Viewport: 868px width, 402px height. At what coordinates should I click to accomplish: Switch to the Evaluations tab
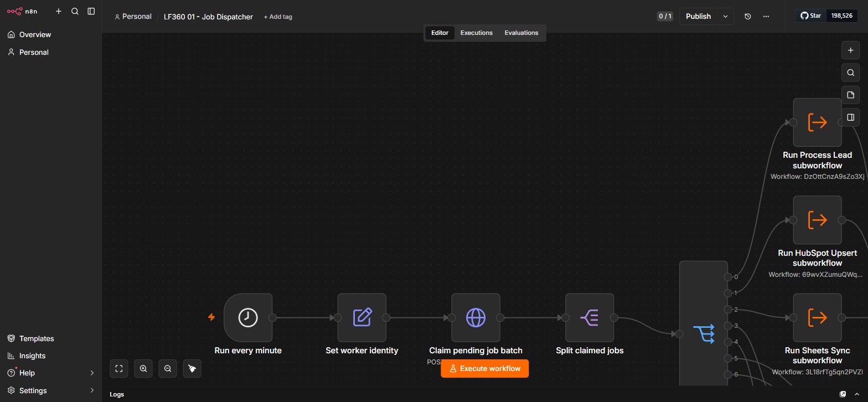point(521,33)
